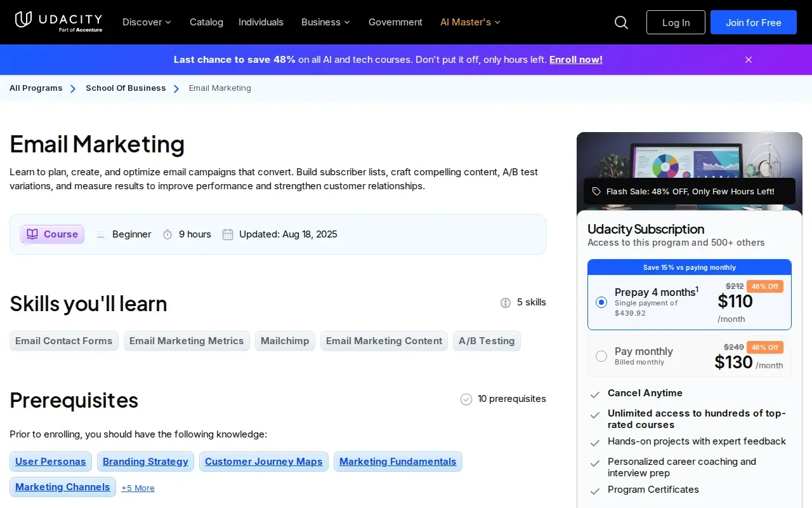Click the checkmark icon next to 10 prerequisites
The height and width of the screenshot is (508, 812).
466,399
